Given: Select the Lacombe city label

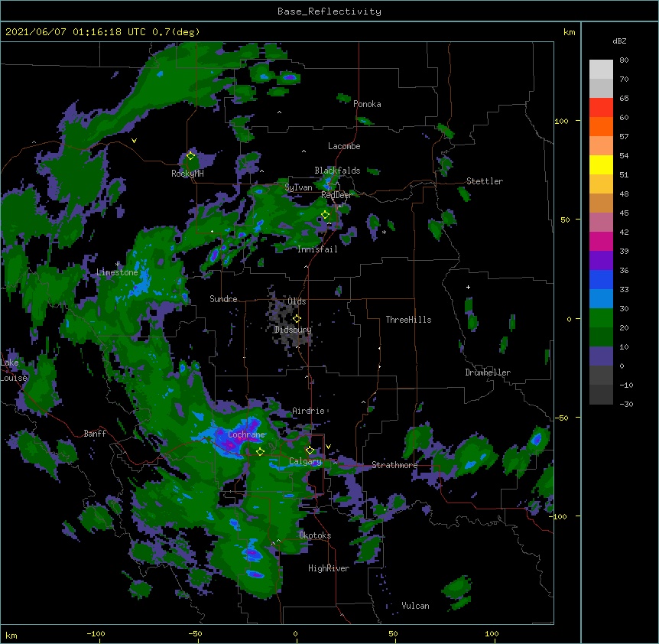Looking at the screenshot, I should [344, 146].
